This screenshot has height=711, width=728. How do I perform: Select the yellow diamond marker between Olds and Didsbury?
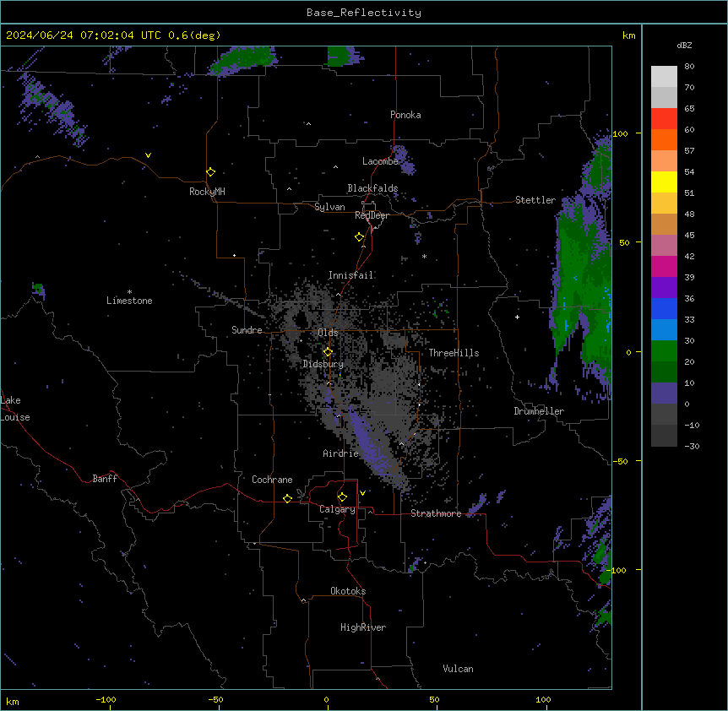click(328, 352)
